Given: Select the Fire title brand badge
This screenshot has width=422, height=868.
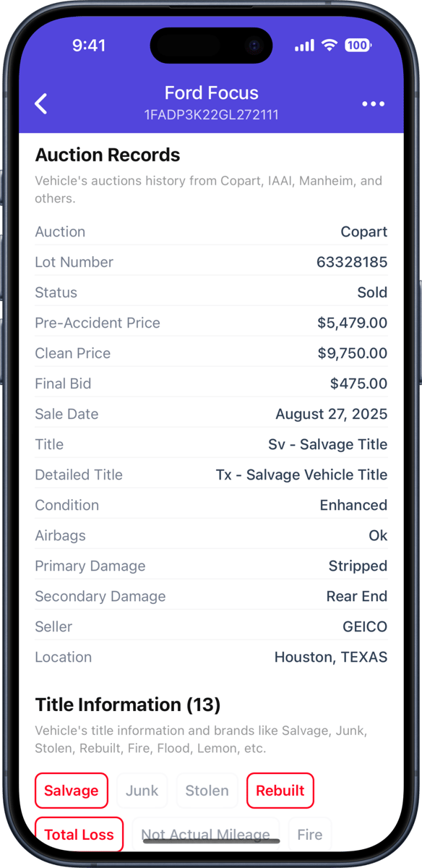Looking at the screenshot, I should pos(310,834).
